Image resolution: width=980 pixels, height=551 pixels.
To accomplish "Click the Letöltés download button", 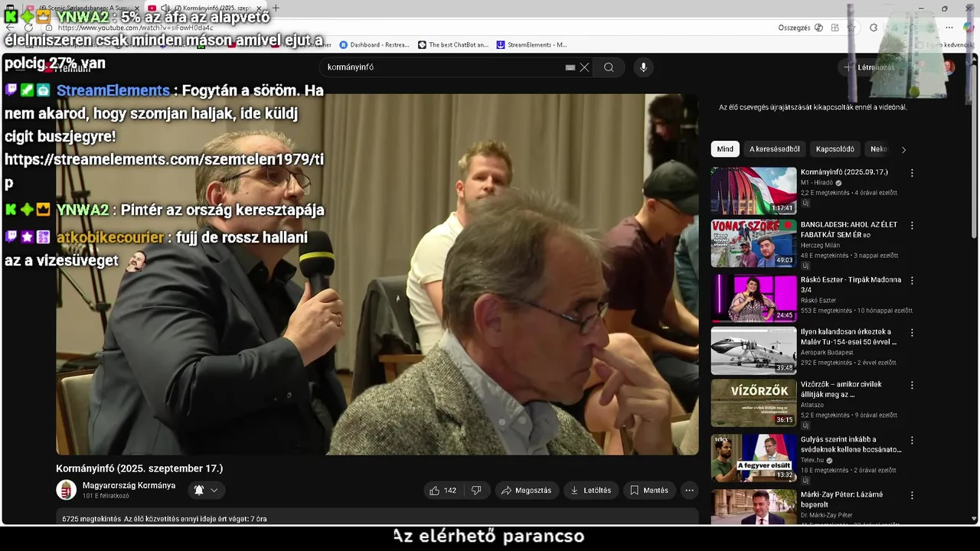I will pyautogui.click(x=590, y=491).
